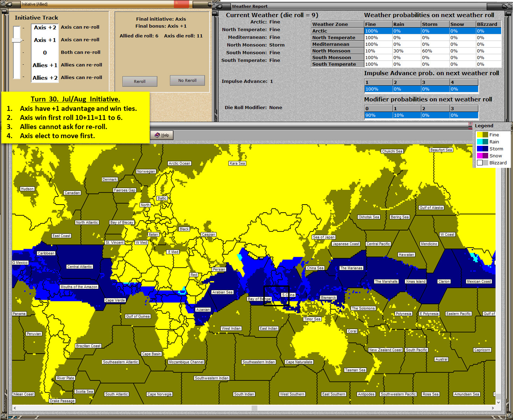Screen dimensions: 513x420
Task: Click the "Axis +2" initiative track entry
Action: (45, 27)
